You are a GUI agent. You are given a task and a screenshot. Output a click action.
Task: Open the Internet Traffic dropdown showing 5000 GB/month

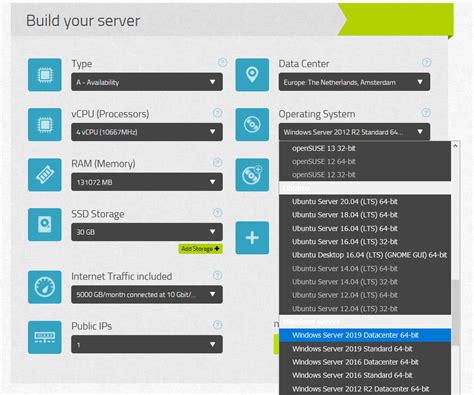pyautogui.click(x=147, y=294)
